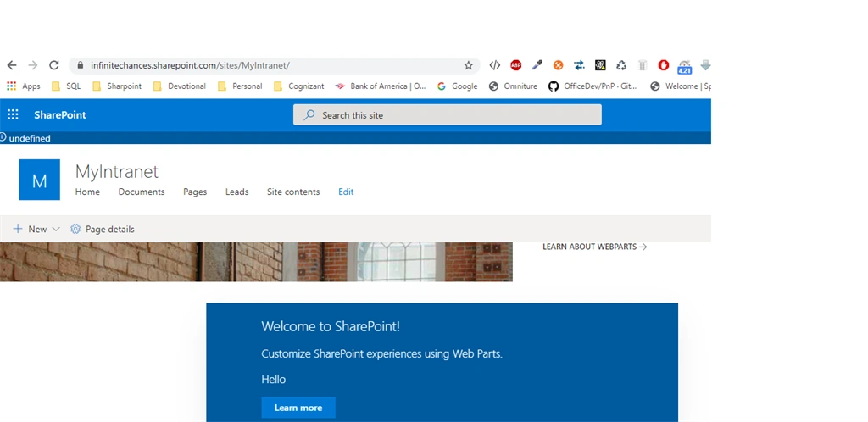Expand the New dropdown chevron

pos(55,229)
